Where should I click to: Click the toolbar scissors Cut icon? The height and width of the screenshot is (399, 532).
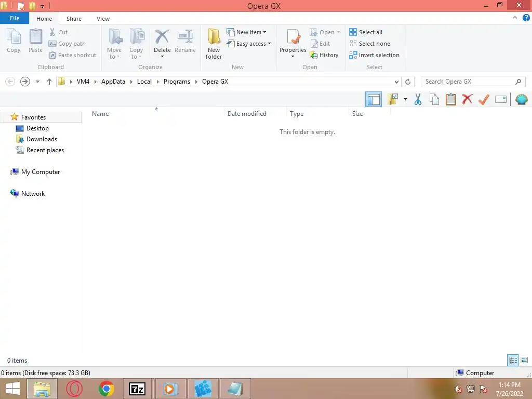point(418,99)
